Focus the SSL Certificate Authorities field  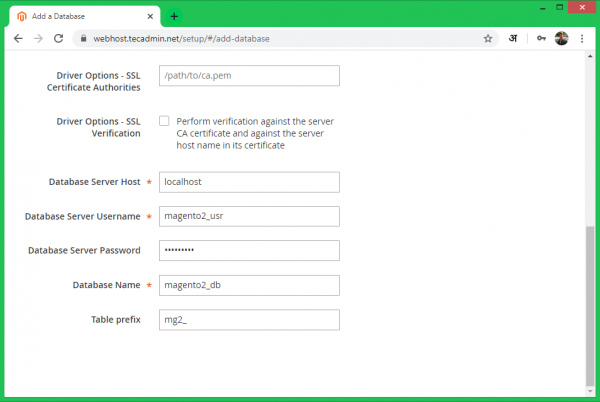248,76
